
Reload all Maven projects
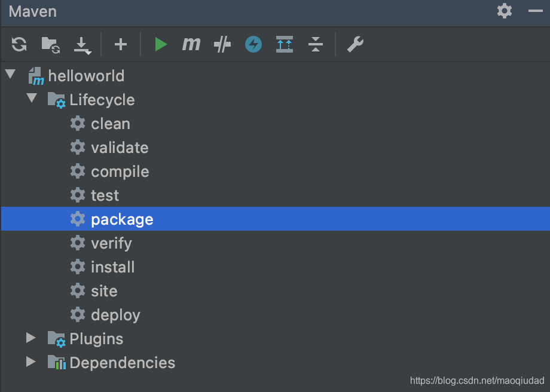click(x=19, y=45)
